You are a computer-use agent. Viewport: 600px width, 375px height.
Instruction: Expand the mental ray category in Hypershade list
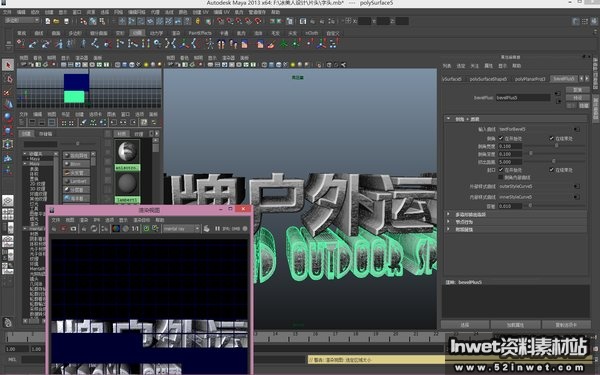(25, 228)
